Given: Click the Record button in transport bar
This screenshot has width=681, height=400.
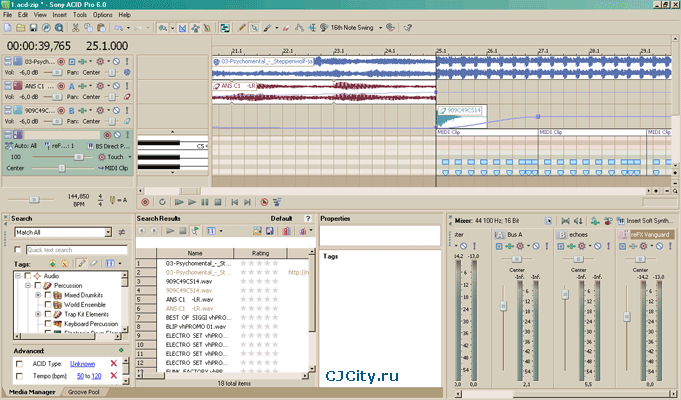Looking at the screenshot, I should [x=145, y=202].
